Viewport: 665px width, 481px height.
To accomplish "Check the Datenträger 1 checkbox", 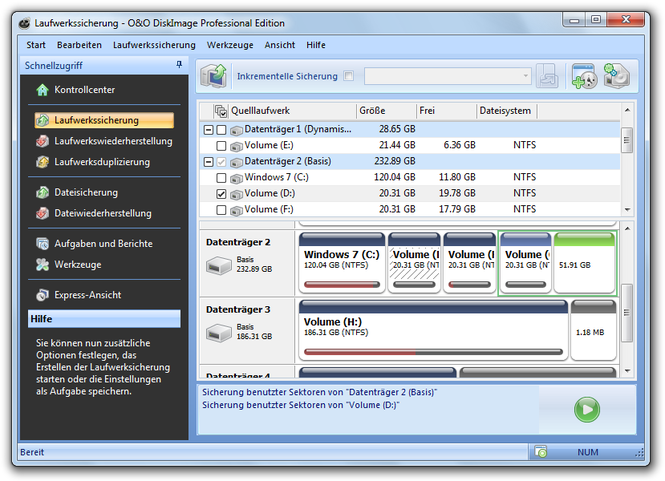I will coord(221,130).
